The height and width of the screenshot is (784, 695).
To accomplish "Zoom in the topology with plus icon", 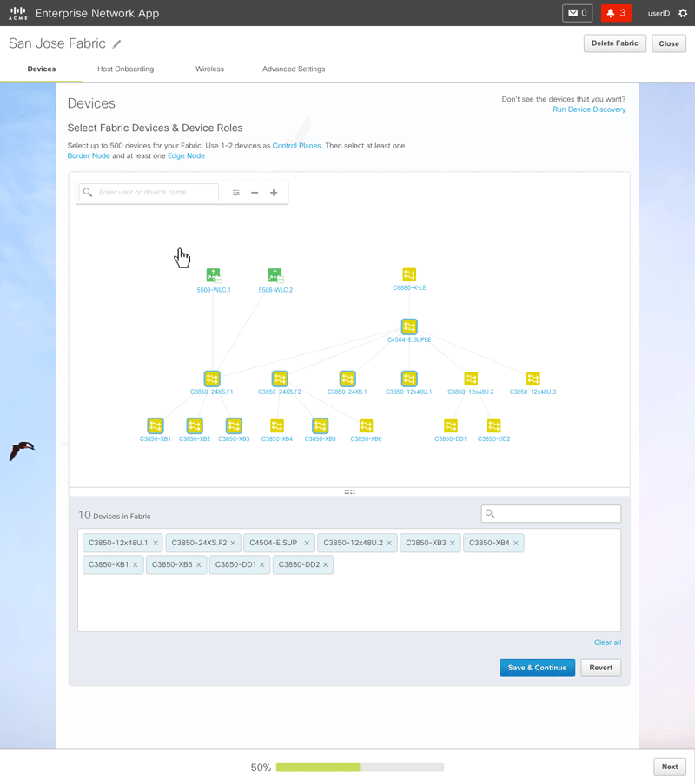I will [x=274, y=193].
